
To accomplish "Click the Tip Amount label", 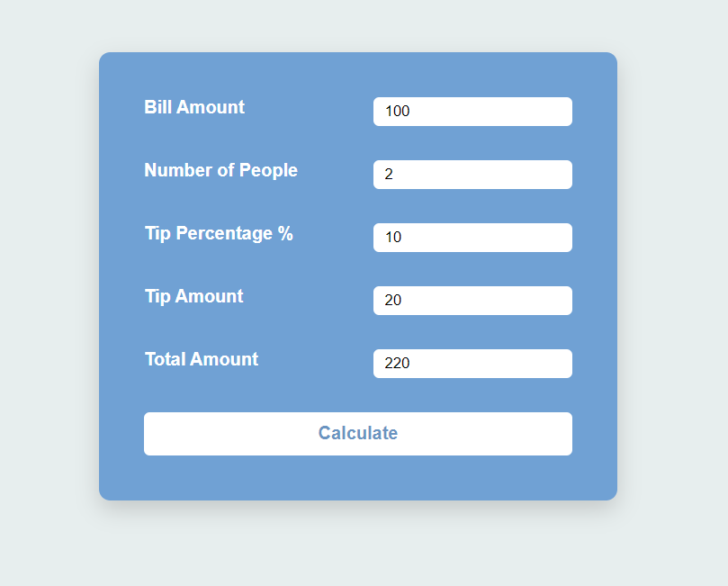I will click(x=193, y=296).
